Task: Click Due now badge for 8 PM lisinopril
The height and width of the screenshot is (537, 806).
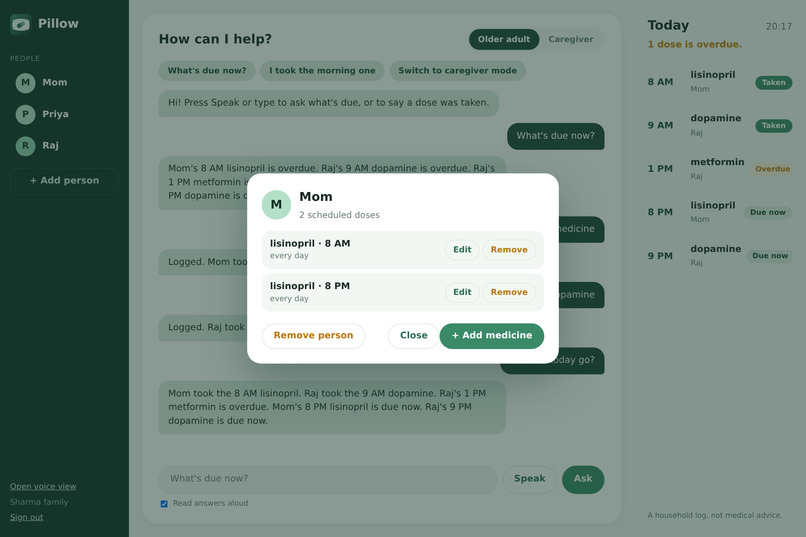Action: [x=768, y=213]
